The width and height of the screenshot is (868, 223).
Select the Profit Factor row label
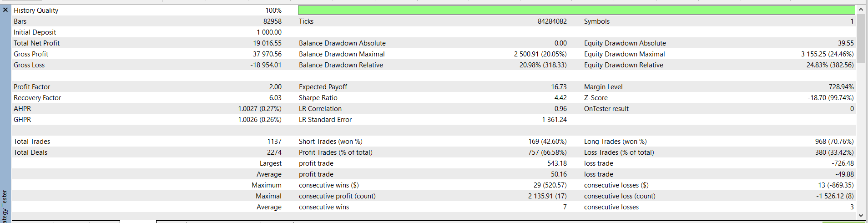[32, 87]
